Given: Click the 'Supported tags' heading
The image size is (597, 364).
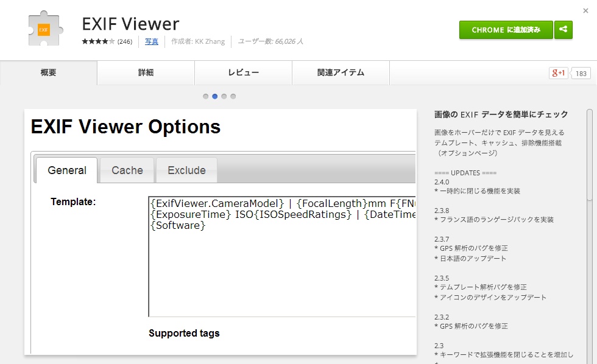Looking at the screenshot, I should click(184, 333).
